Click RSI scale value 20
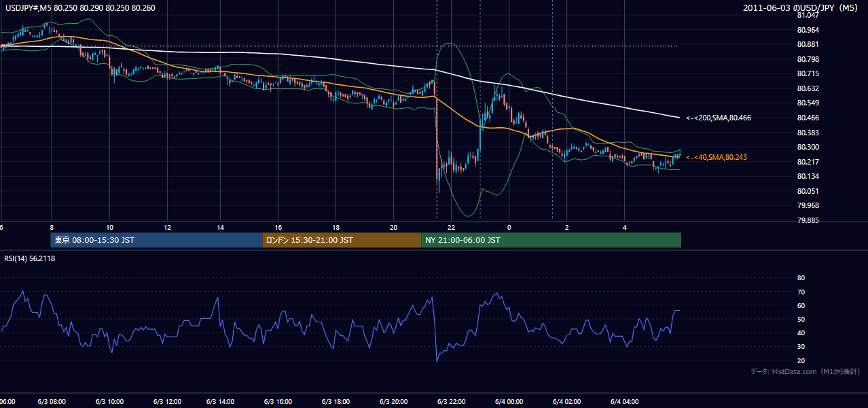This screenshot has height=408, width=868. 801,360
